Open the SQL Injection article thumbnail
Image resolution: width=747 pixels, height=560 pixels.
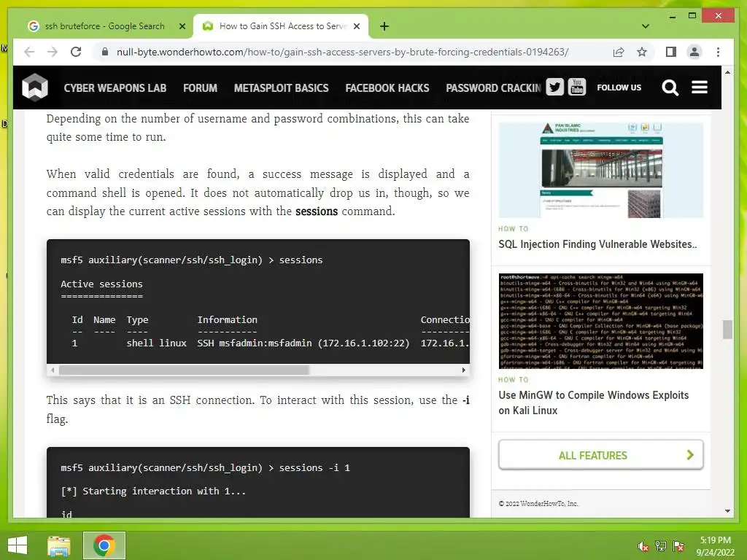pos(601,170)
